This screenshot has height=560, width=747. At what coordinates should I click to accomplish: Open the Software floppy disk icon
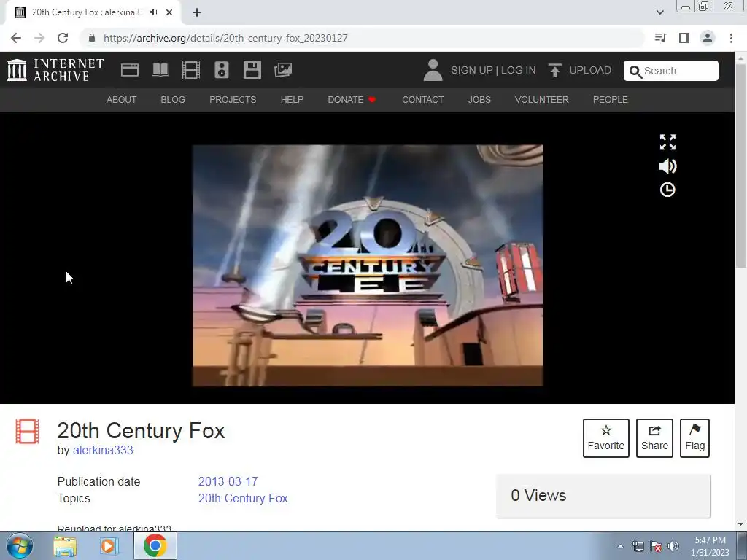(x=252, y=70)
